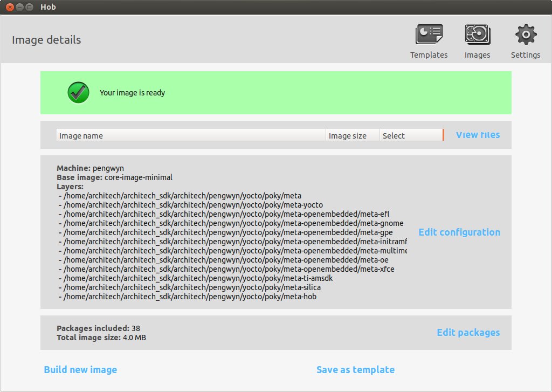Click 'Base image: core-image-minimal' line

point(114,177)
